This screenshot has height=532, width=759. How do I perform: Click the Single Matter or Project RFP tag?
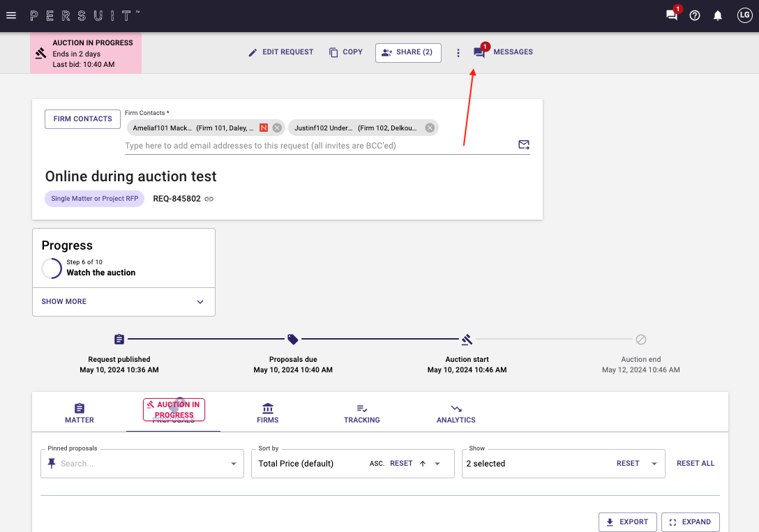(x=94, y=199)
